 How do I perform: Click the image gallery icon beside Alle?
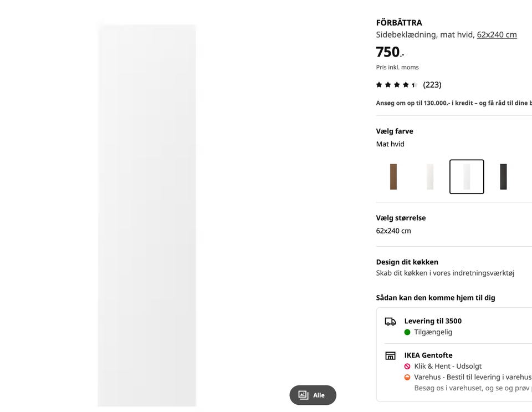303,395
